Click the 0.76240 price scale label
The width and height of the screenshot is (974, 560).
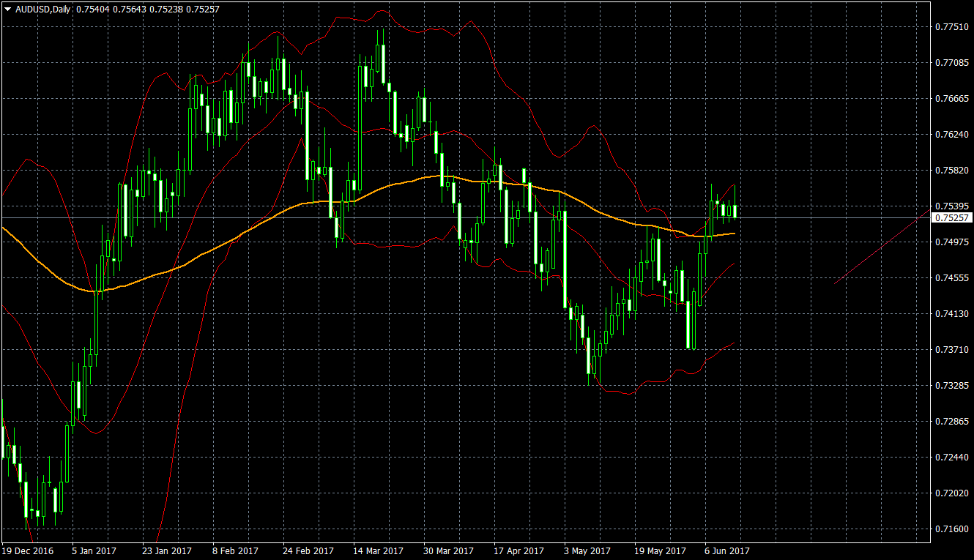951,135
